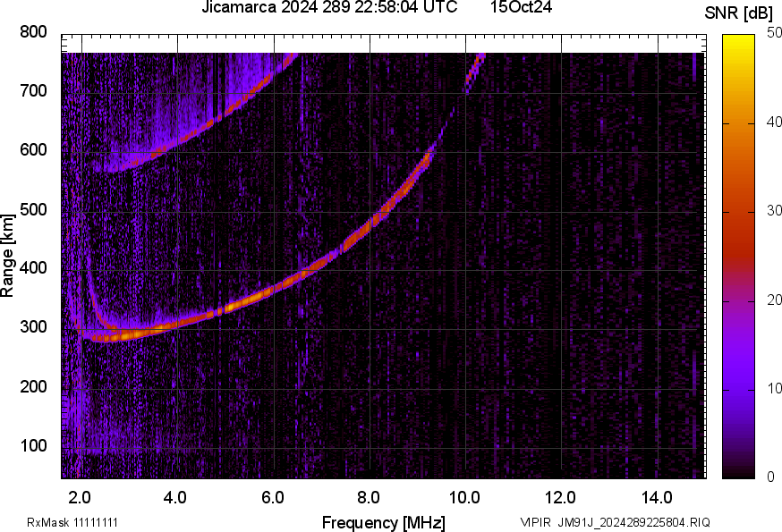Image resolution: width=782 pixels, height=532 pixels.
Task: Click the '8.0' frequency tick label
Action: tap(369, 498)
